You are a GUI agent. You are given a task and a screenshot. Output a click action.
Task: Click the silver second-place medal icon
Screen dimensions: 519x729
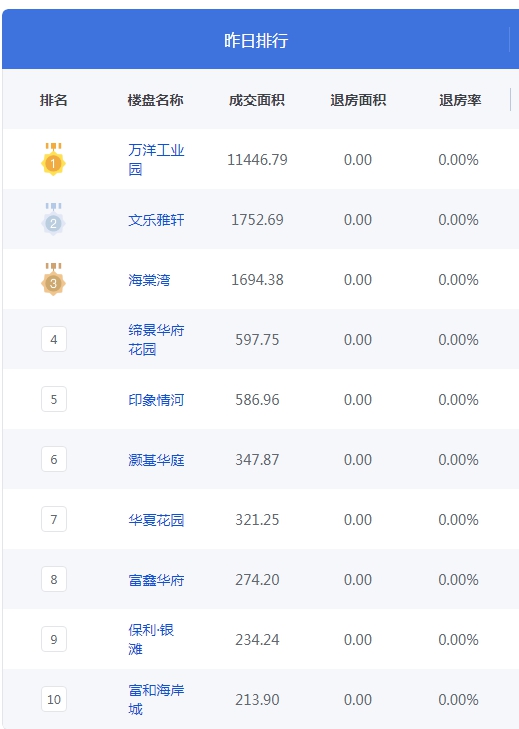tap(53, 219)
